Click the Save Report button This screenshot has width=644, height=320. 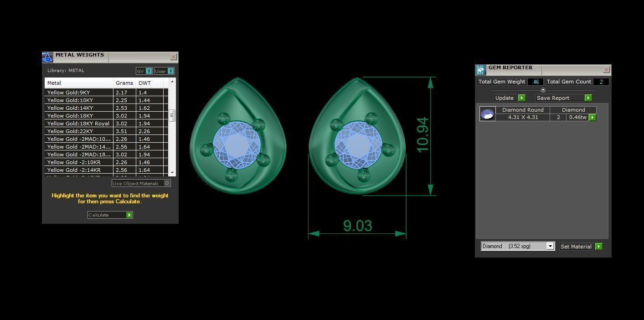(x=564, y=98)
